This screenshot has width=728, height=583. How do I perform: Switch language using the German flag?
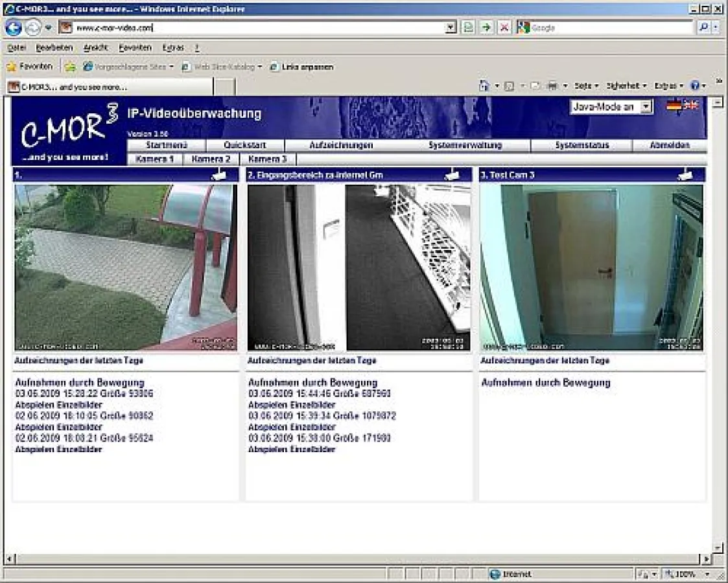[674, 105]
